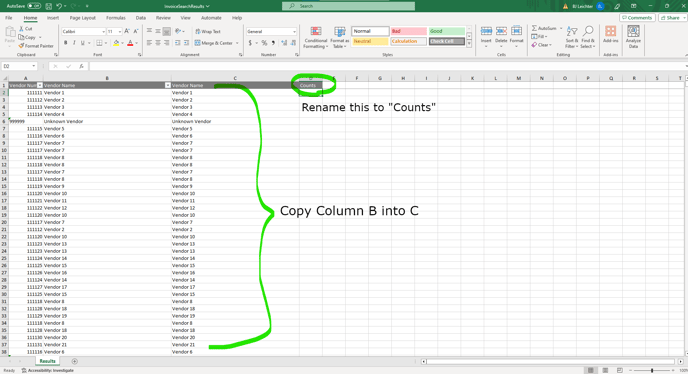Open the Vendor Name filter dropdown
The width and height of the screenshot is (688, 374).
[x=167, y=85]
